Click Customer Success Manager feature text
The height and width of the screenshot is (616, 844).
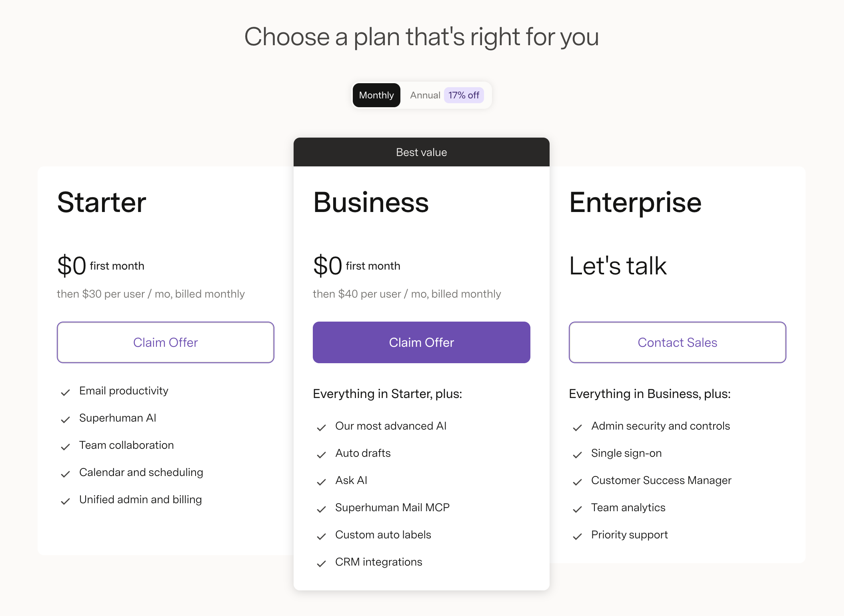click(x=661, y=480)
